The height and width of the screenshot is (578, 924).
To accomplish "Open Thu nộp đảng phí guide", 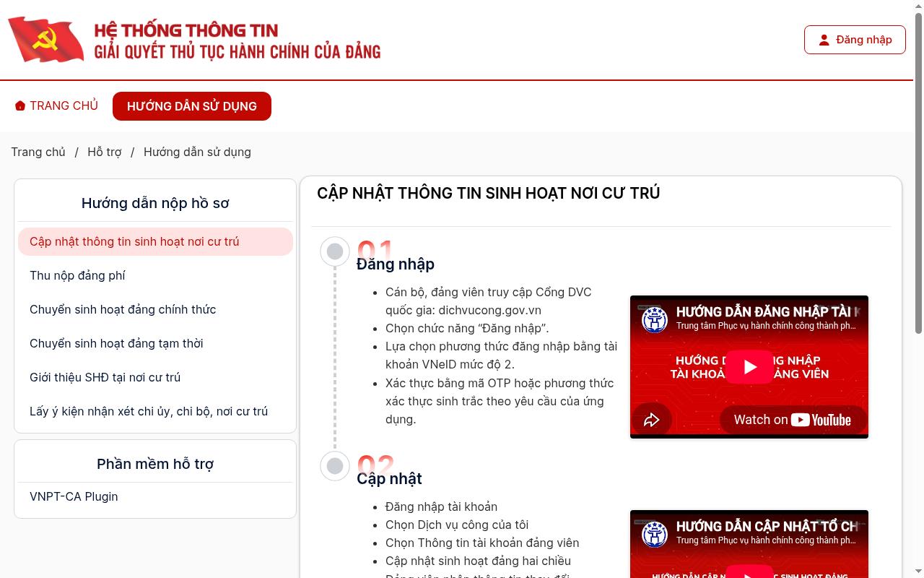I will 155,275.
